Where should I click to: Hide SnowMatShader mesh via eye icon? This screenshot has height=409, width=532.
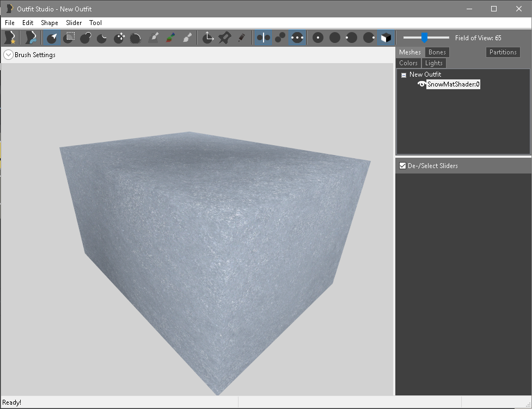[421, 84]
